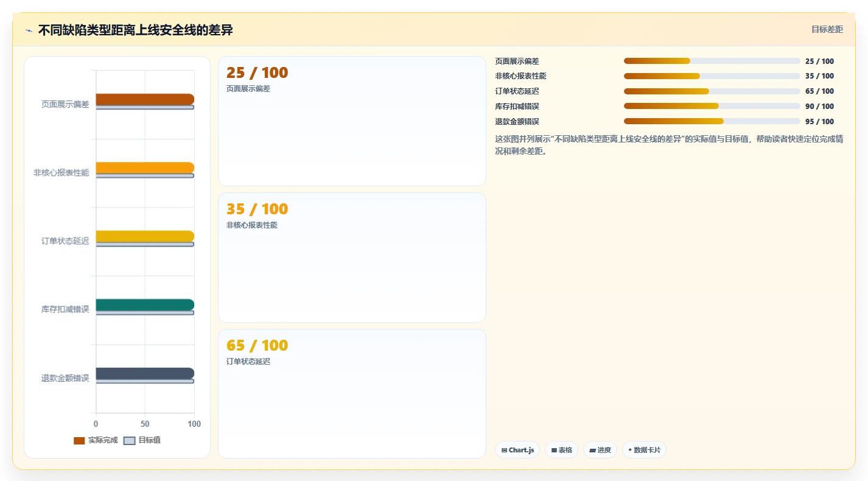Click the 非核心报表性能 progress bar
Image resolution: width=868 pixels, height=481 pixels.
(x=712, y=76)
